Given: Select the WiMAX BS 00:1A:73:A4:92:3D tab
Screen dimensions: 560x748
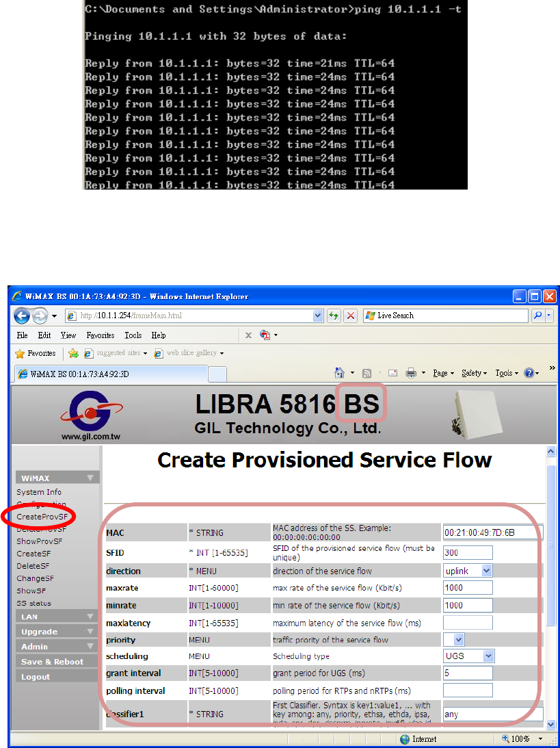Looking at the screenshot, I should [x=111, y=374].
